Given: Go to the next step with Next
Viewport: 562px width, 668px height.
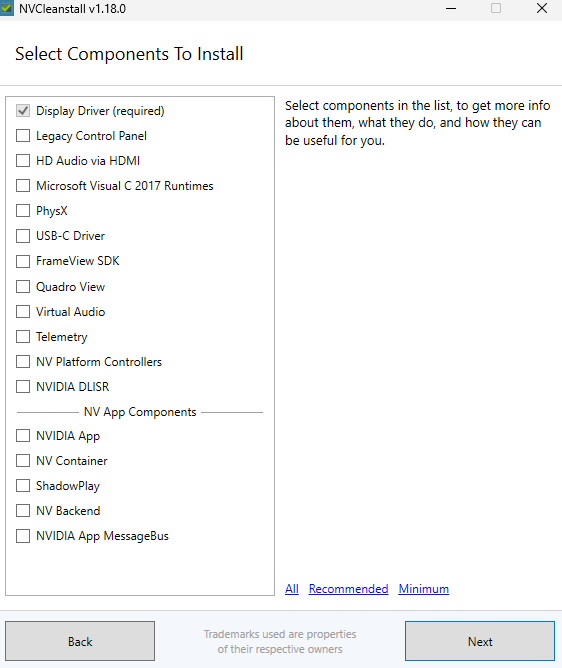Looking at the screenshot, I should click(480, 641).
